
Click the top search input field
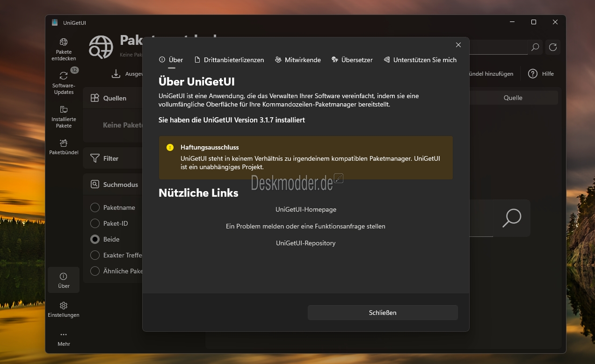498,47
